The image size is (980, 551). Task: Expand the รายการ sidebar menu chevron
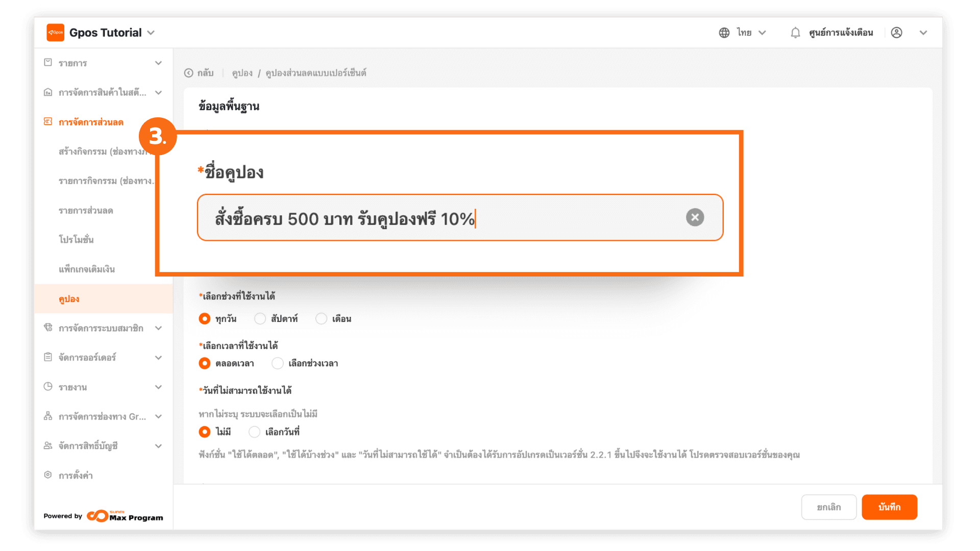[x=158, y=63]
